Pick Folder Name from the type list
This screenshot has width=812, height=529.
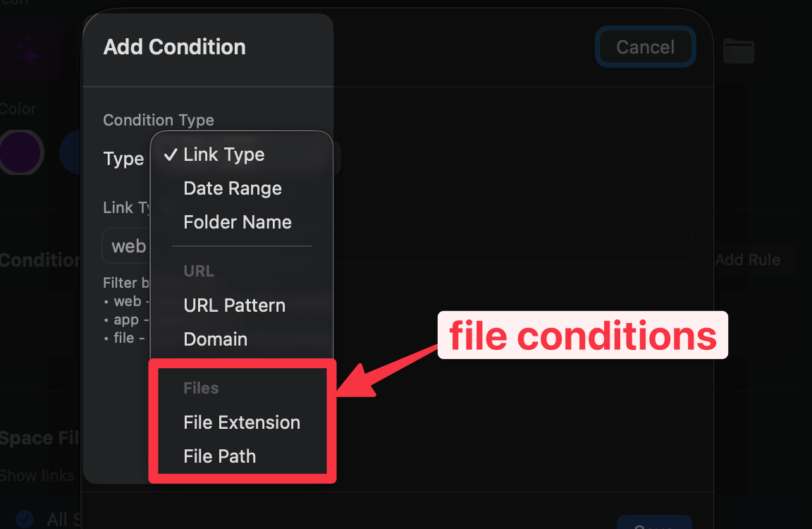tap(237, 222)
